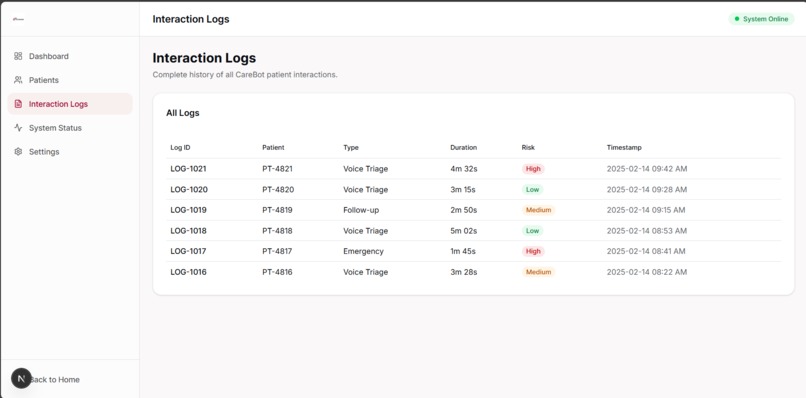Click the Log ID column header
Viewport: 806px width, 398px height.
180,148
